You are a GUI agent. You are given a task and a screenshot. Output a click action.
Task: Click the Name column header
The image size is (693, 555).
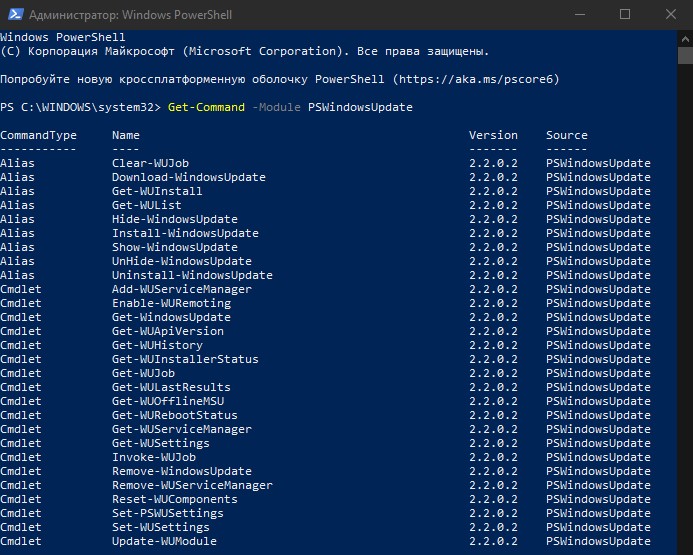126,135
